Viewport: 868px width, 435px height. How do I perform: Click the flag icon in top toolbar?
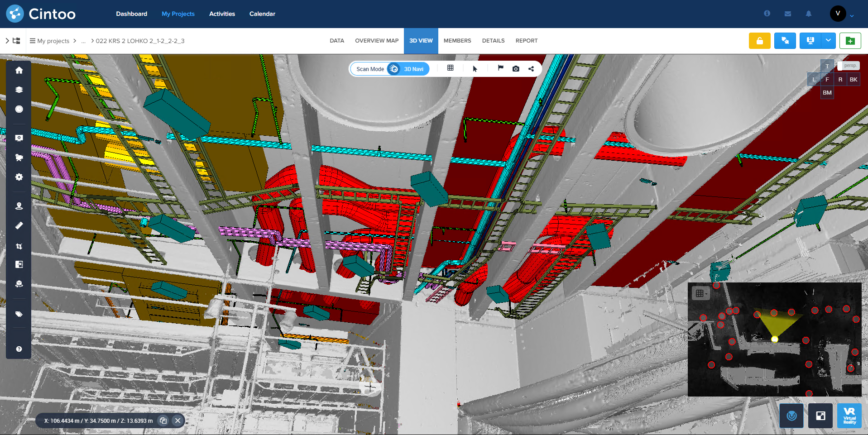[x=500, y=68]
